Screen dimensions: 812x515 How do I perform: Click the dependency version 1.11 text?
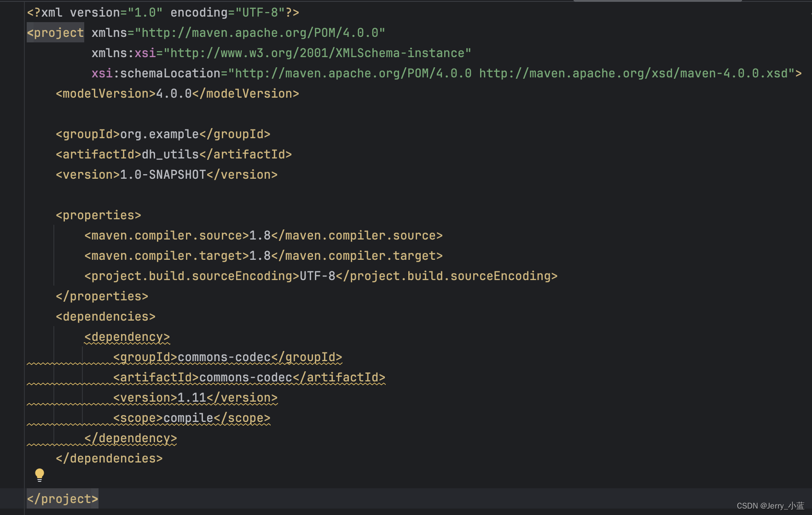194,398
